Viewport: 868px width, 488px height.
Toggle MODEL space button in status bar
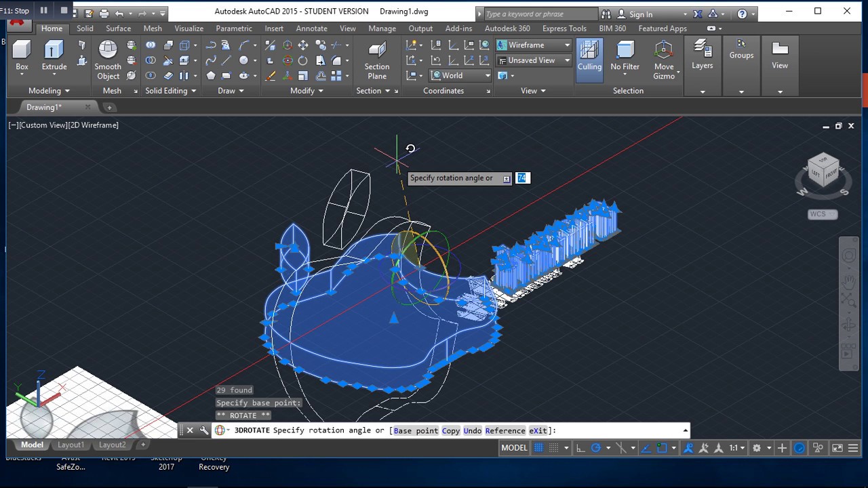pos(514,448)
